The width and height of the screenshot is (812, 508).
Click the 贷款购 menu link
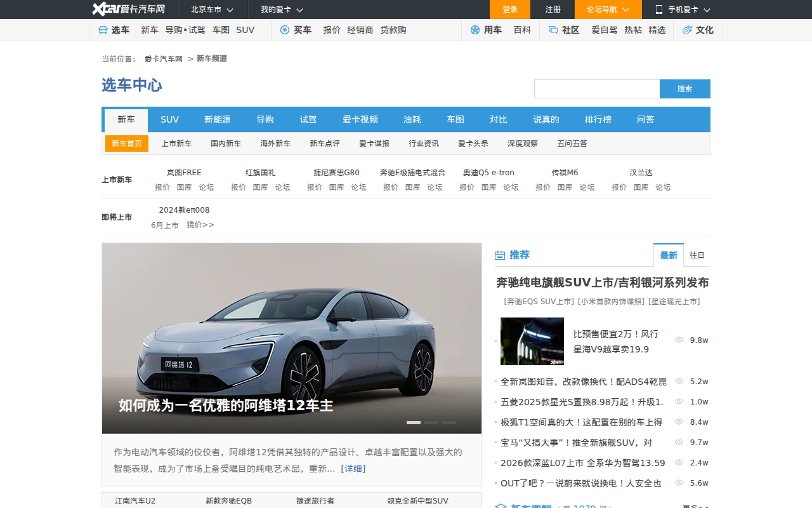(393, 30)
